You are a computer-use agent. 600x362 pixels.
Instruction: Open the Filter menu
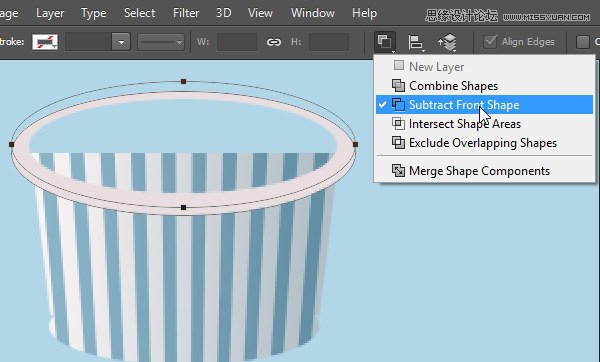coord(186,13)
